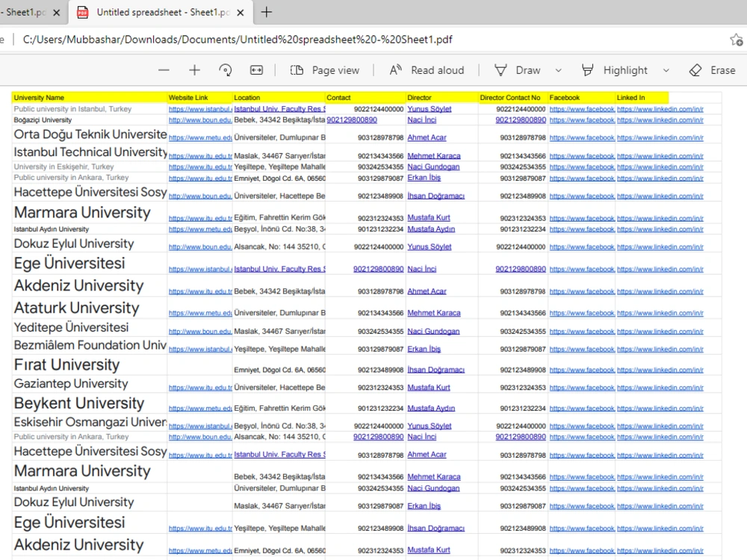This screenshot has height=560, width=747.
Task: Click PDF icon on active tab
Action: coord(82,13)
